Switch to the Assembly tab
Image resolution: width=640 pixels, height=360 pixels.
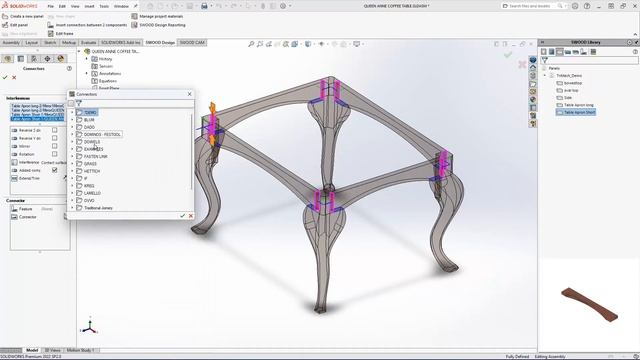(11, 42)
